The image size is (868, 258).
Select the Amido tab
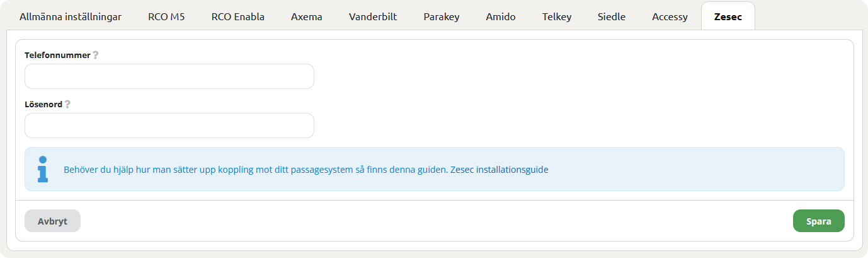coord(501,17)
